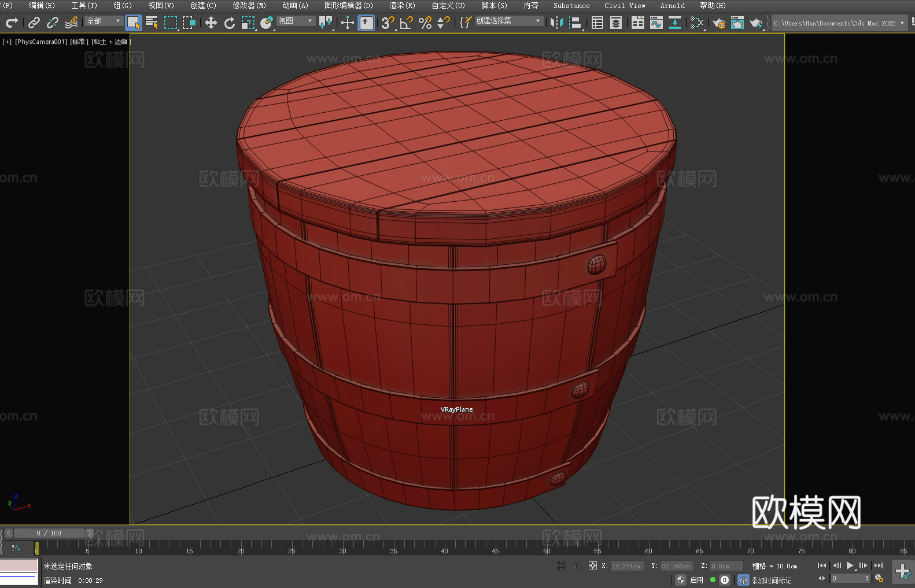Image resolution: width=915 pixels, height=588 pixels.
Task: Open 修改器(M) menu
Action: pyautogui.click(x=249, y=5)
